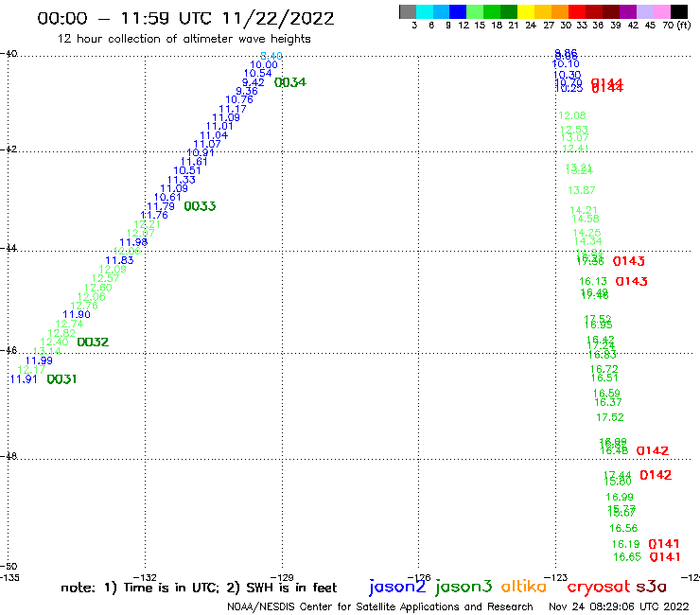Image resolution: width=700 pixels, height=615 pixels.
Task: Click the wave height value 11.17
Action: (x=233, y=109)
